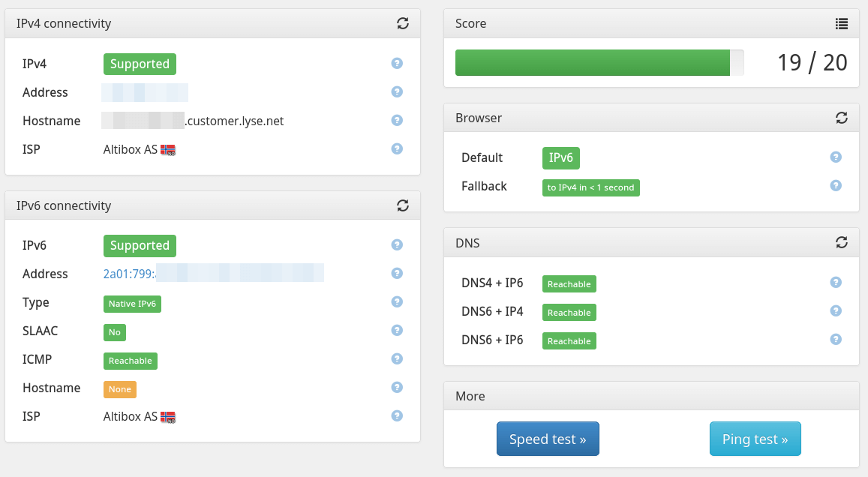868x477 pixels.
Task: Refresh the IPv4 connectivity panel
Action: click(403, 23)
